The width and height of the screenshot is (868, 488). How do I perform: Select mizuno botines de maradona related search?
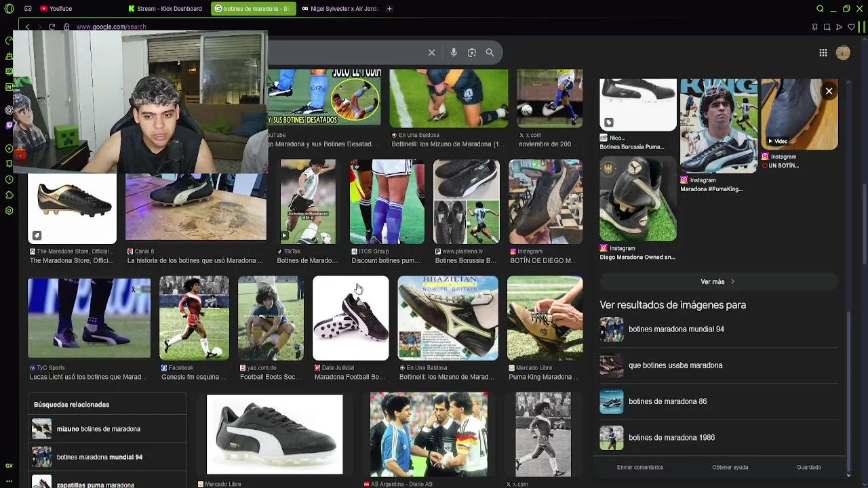click(107, 429)
